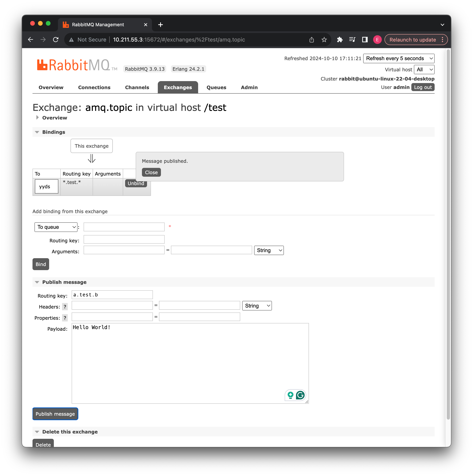Click the browser reload icon
The width and height of the screenshot is (473, 476).
click(x=56, y=40)
